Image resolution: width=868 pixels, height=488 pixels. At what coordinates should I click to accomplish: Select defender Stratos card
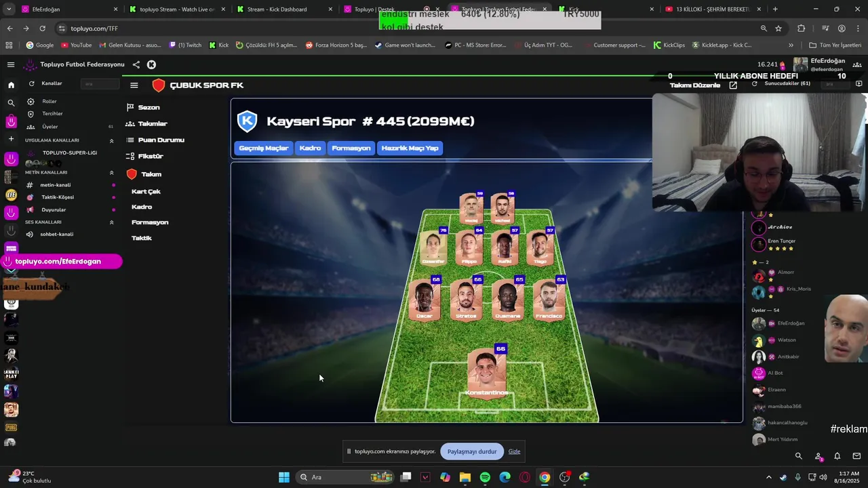(466, 299)
